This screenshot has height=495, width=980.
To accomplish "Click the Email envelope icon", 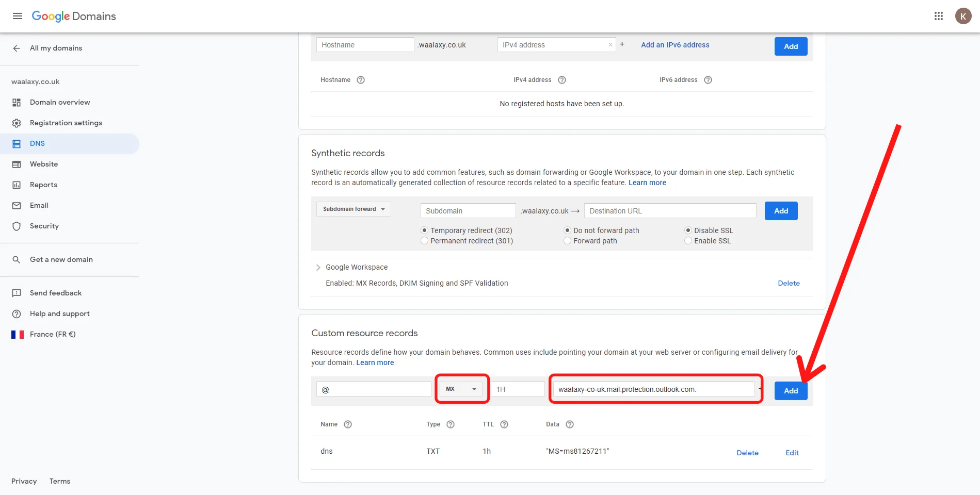I will click(17, 206).
